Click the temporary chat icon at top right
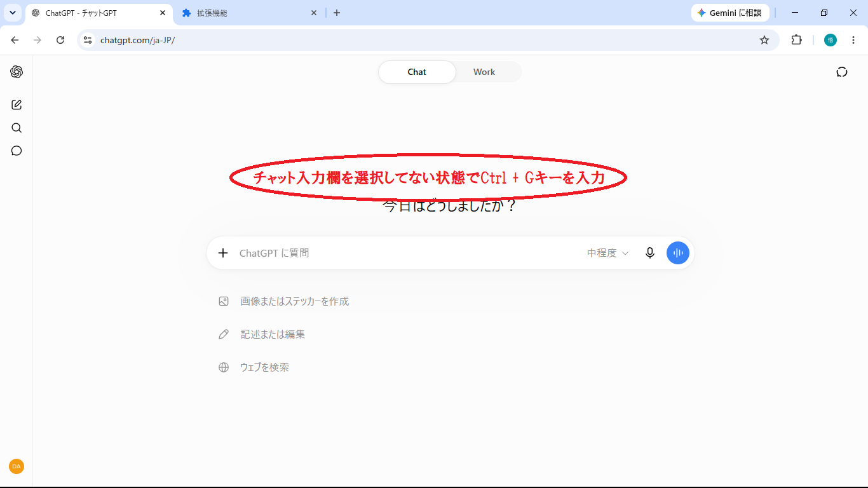 point(842,72)
